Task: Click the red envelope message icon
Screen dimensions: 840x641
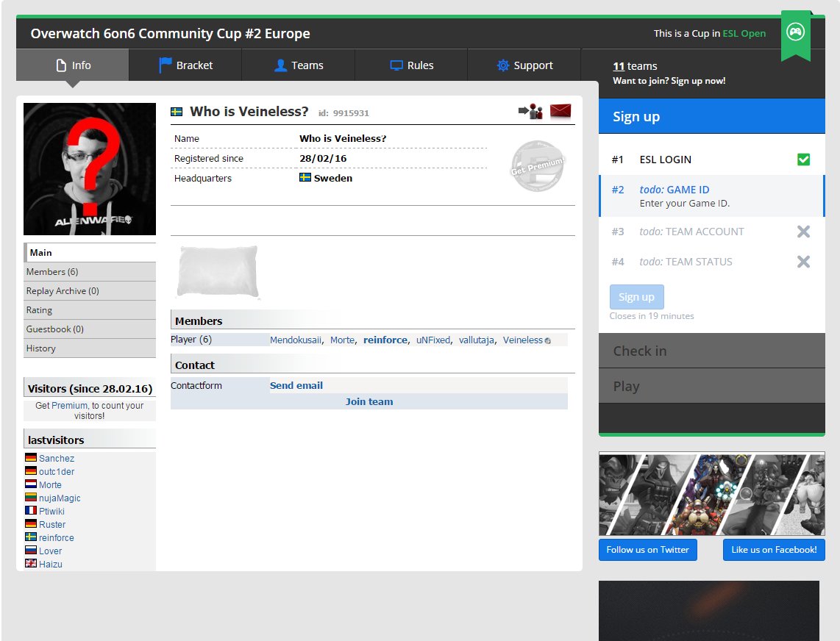Action: pyautogui.click(x=560, y=111)
